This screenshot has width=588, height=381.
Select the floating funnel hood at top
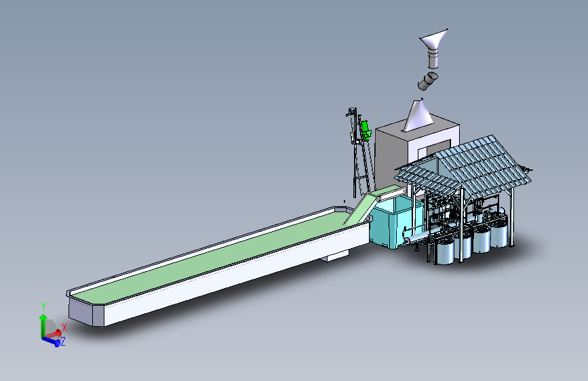(x=434, y=48)
